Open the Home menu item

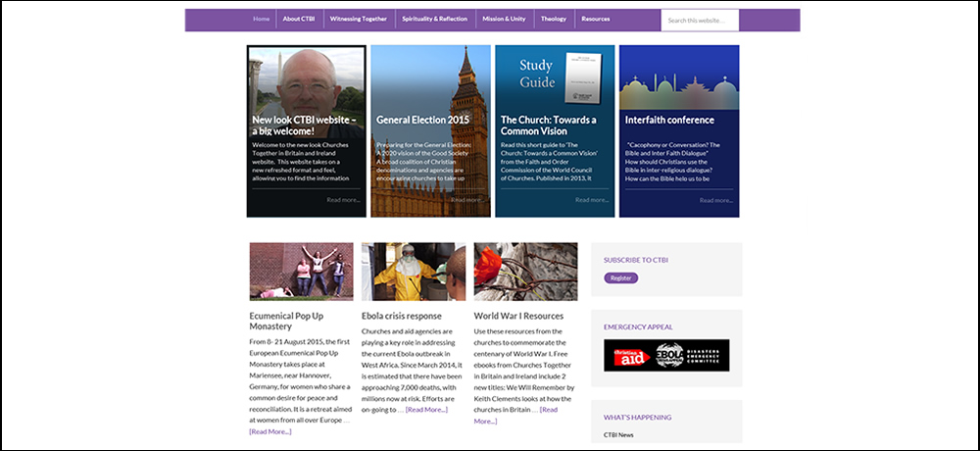(x=262, y=20)
